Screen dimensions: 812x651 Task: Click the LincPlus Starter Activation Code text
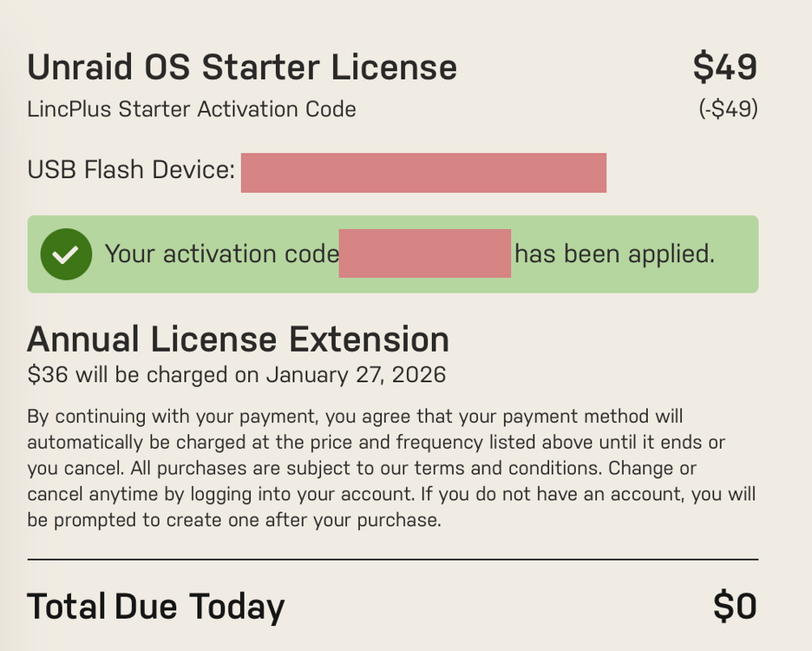tap(192, 109)
